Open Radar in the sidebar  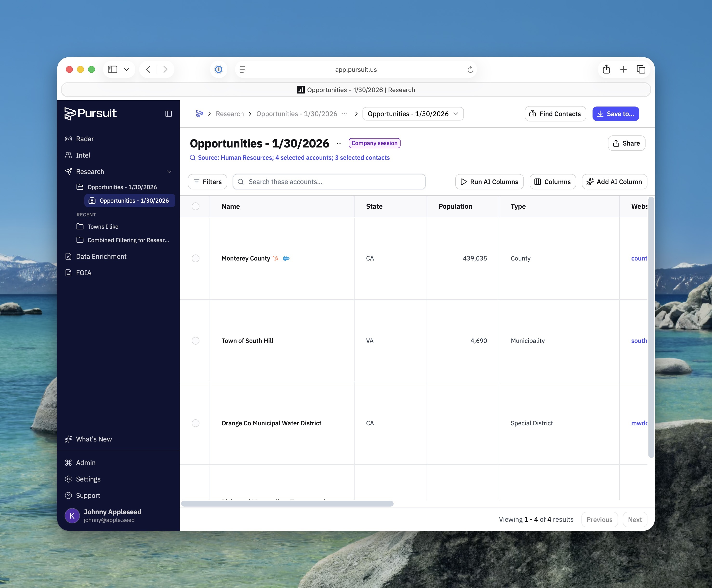tap(85, 139)
